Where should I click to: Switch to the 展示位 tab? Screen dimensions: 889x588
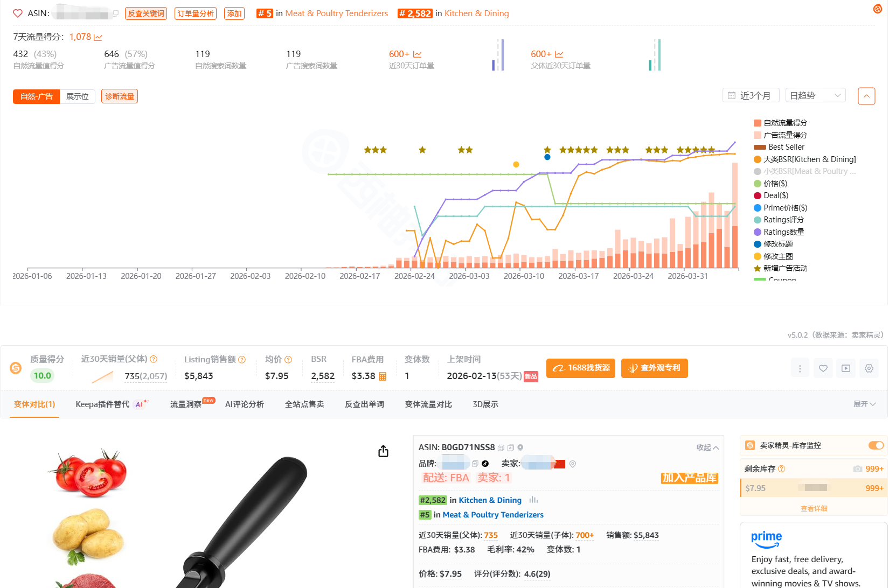click(x=78, y=96)
